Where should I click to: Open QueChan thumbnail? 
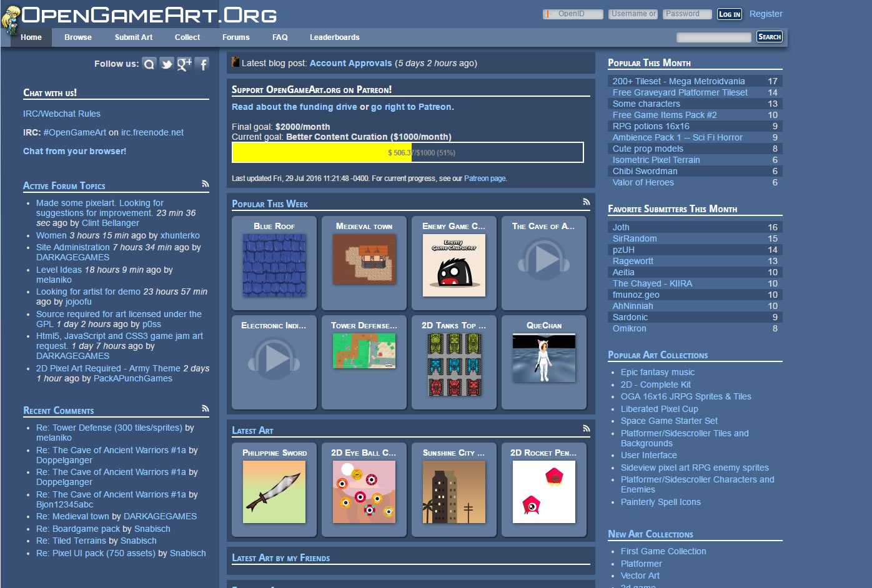point(544,358)
